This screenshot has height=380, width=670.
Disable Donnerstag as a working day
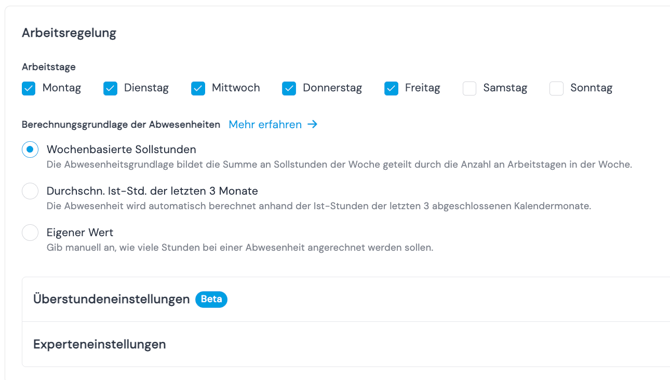point(289,88)
